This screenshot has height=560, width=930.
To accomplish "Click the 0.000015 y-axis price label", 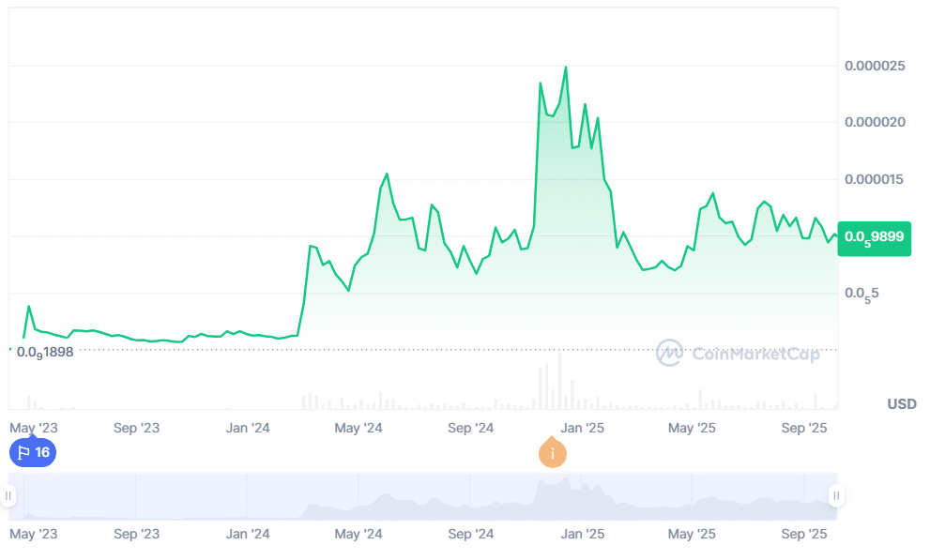I will click(x=875, y=179).
